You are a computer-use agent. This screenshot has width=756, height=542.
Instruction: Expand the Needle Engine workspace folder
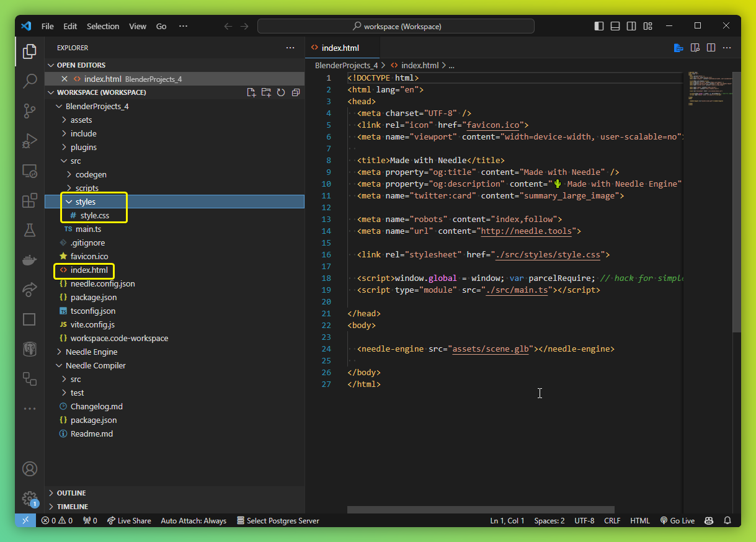click(x=91, y=352)
